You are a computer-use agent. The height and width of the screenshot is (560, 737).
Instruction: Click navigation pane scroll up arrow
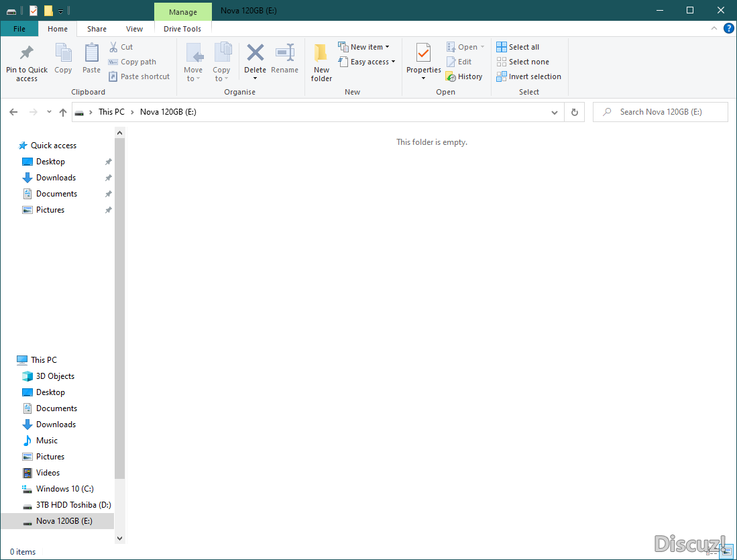click(119, 133)
